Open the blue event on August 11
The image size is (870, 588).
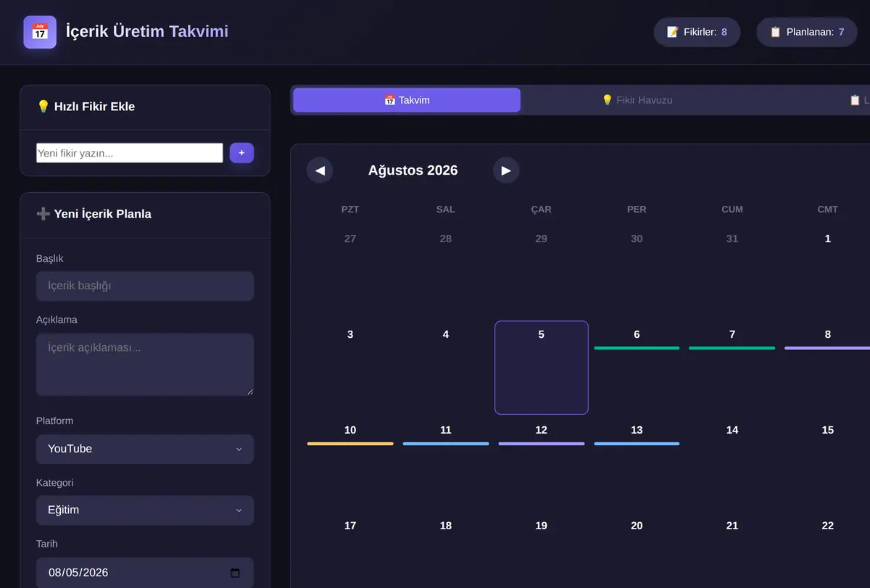pos(446,444)
